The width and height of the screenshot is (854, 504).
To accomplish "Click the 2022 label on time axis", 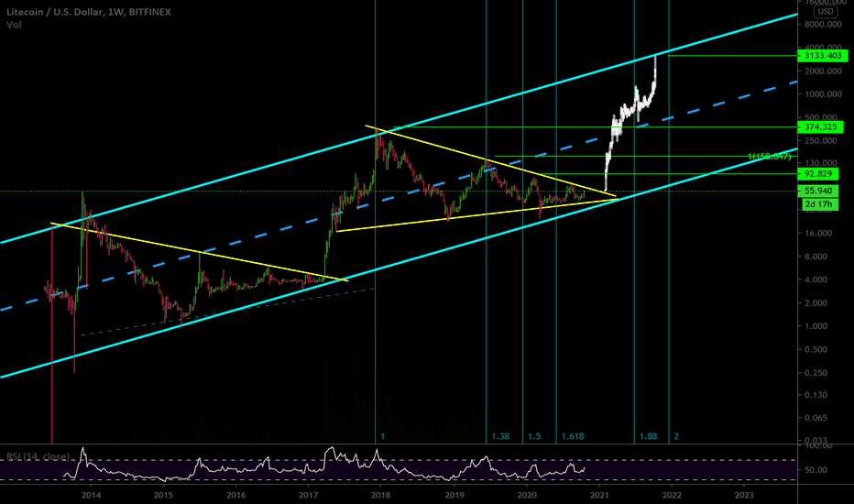I will click(x=672, y=495).
